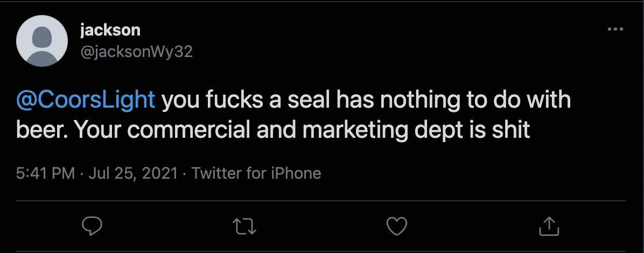Reply to jackson's tweet
The height and width of the screenshot is (253, 644).
pos(92,226)
